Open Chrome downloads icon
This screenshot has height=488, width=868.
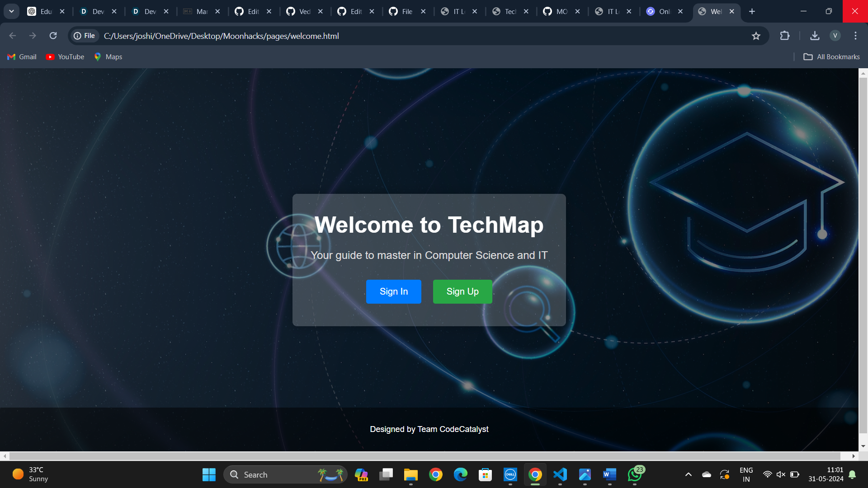click(815, 36)
